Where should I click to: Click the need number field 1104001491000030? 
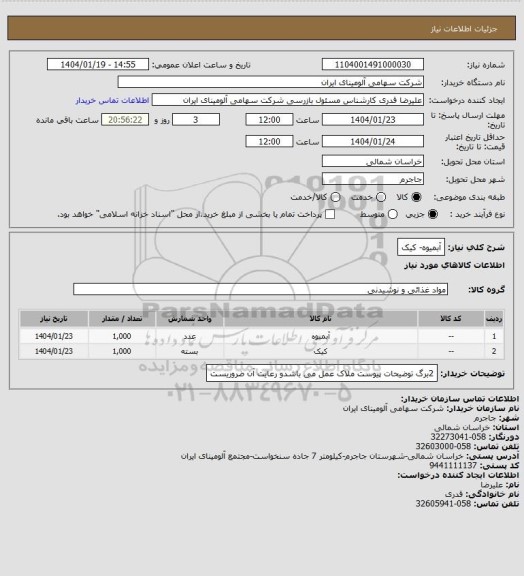tap(373, 64)
